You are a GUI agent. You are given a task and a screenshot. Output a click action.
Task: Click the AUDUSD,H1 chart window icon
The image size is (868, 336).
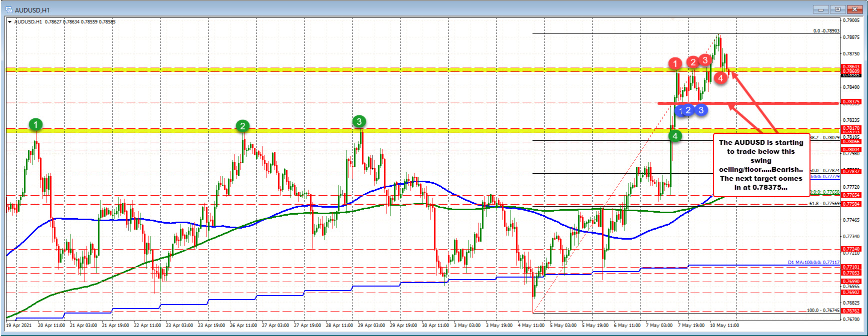[8, 9]
